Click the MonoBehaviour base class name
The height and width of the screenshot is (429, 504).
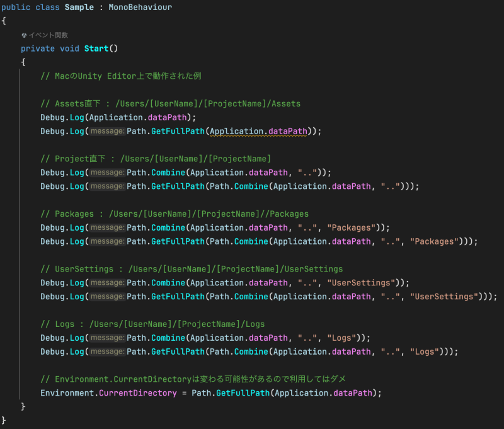(140, 7)
